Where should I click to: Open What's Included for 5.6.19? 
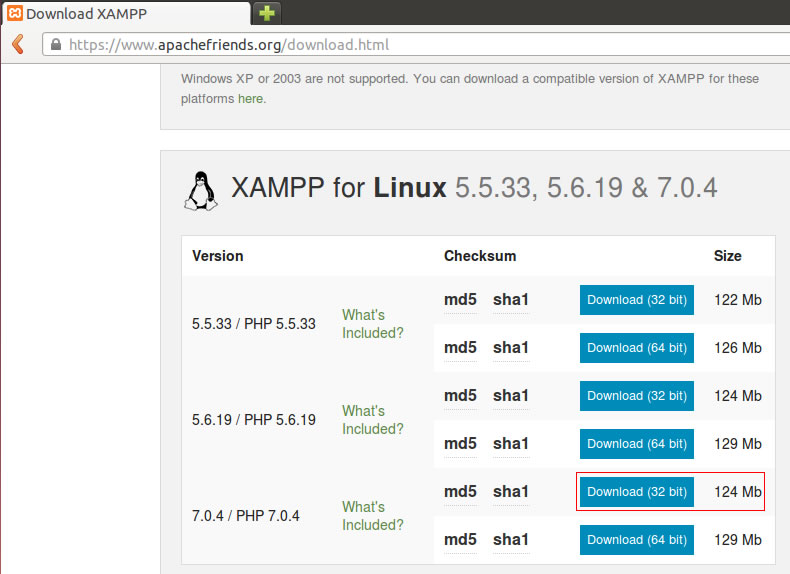pos(373,420)
